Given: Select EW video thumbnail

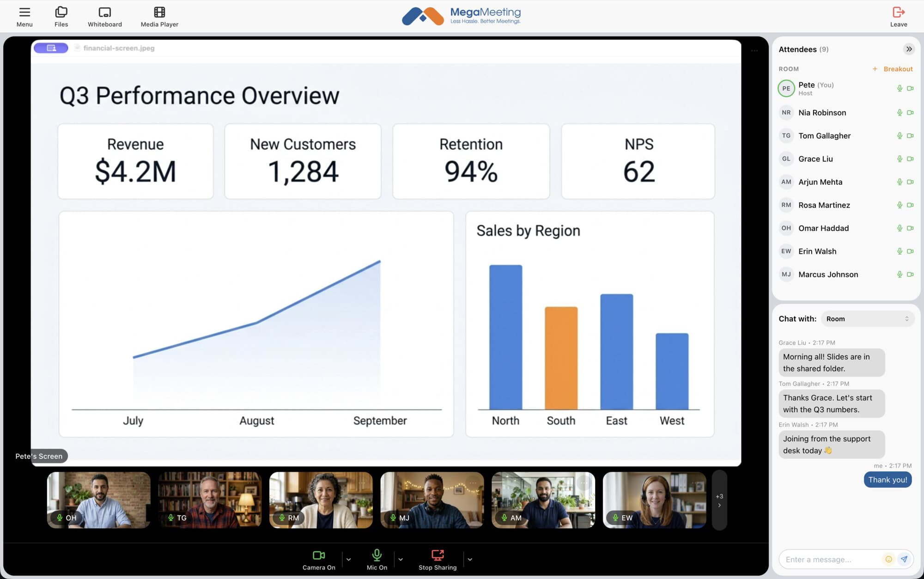Looking at the screenshot, I should tap(655, 500).
